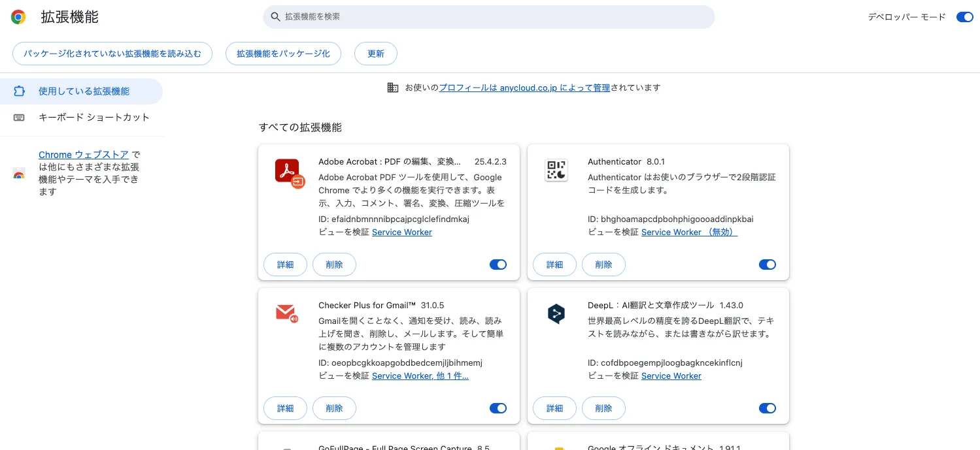Click the Chrome logo icon
This screenshot has height=450, width=980.
18,17
